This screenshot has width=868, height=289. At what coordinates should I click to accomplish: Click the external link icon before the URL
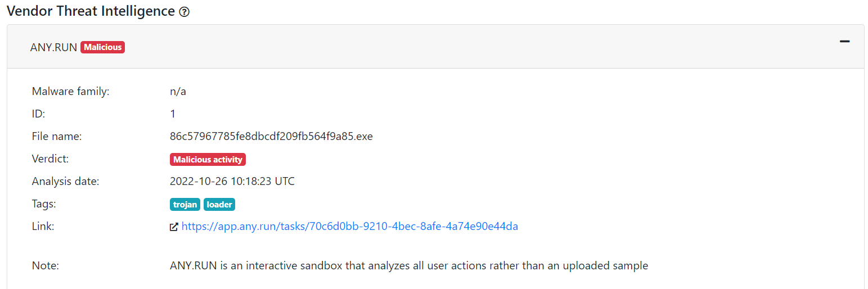[x=174, y=227]
